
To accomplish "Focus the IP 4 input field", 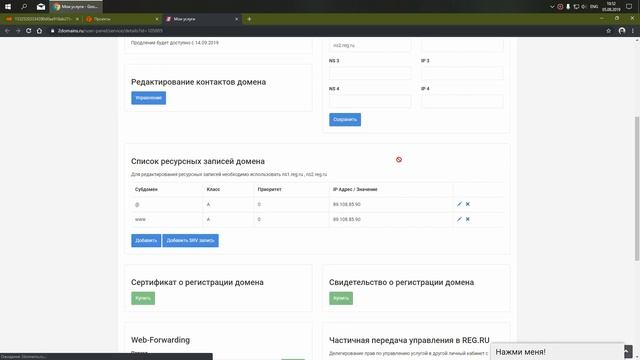I will point(462,101).
